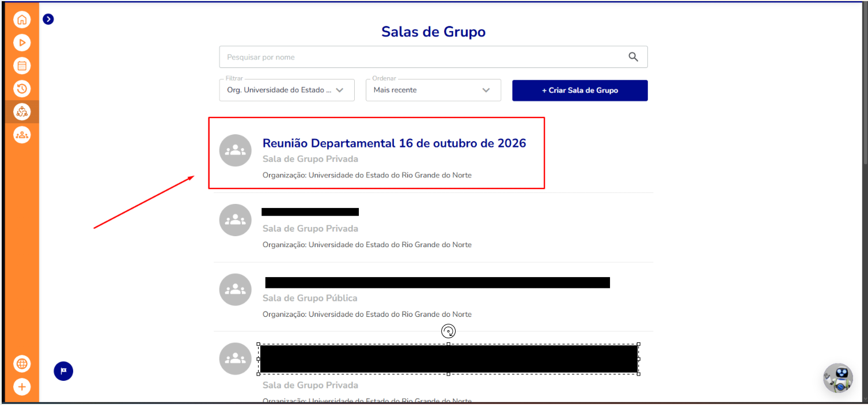Click the "+ Criar Sala de Grupo" button

(580, 90)
